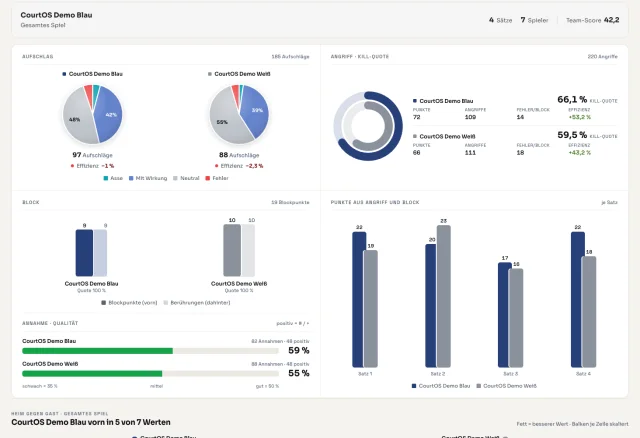Viewport: 640px width, 438px height.
Task: Click the Satz 3 axis label
Action: 511,374
